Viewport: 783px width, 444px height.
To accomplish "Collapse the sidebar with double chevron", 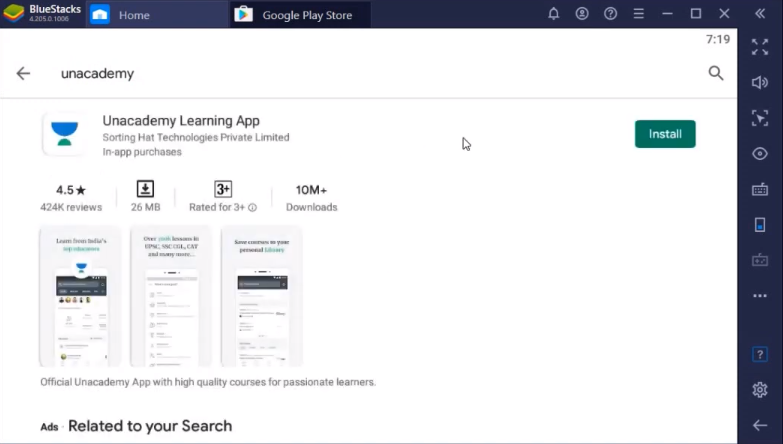I will point(760,14).
